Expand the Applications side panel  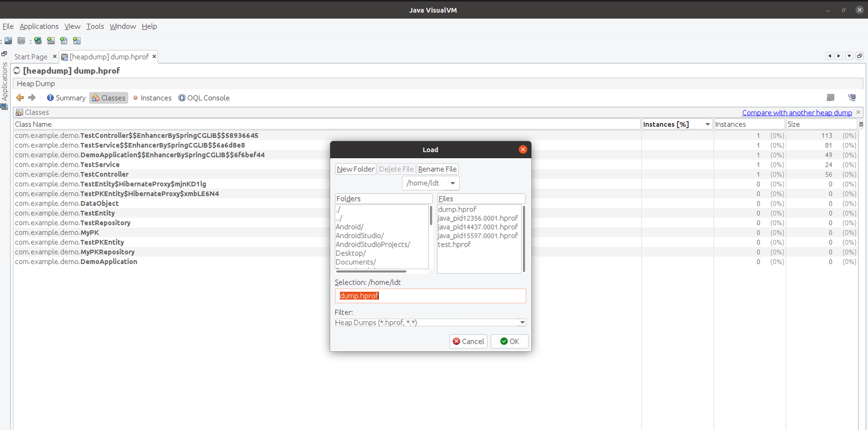[x=5, y=81]
